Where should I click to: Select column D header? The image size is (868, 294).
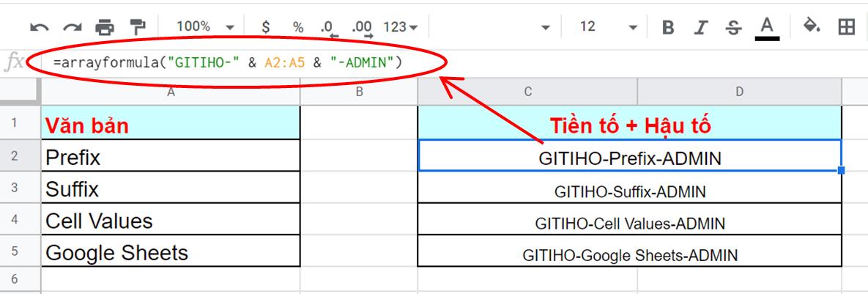point(739,92)
